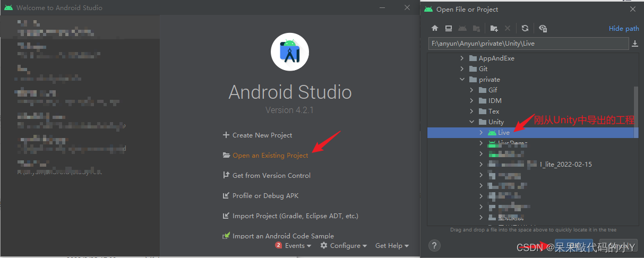Click the Configure gear icon
The width and height of the screenshot is (644, 258).
324,245
